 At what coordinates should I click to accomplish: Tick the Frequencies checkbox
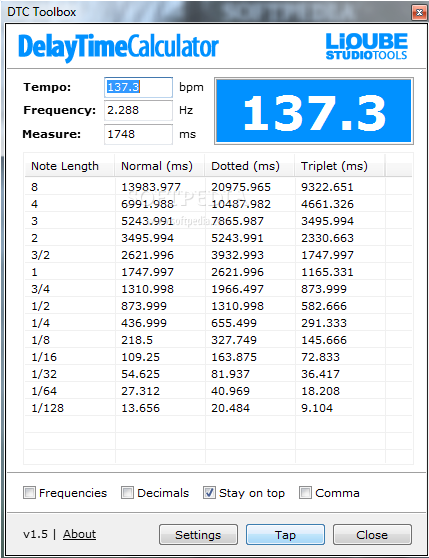[30, 493]
